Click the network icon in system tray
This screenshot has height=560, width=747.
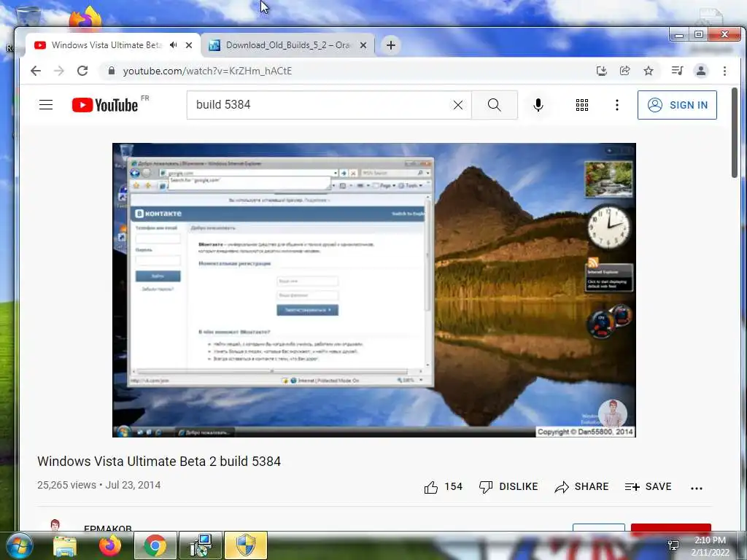673,545
